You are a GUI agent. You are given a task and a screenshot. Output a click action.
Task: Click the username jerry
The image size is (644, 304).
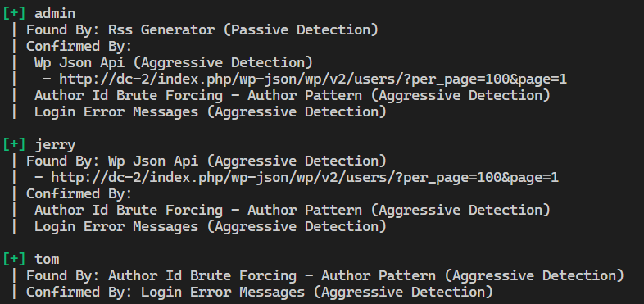pos(55,145)
